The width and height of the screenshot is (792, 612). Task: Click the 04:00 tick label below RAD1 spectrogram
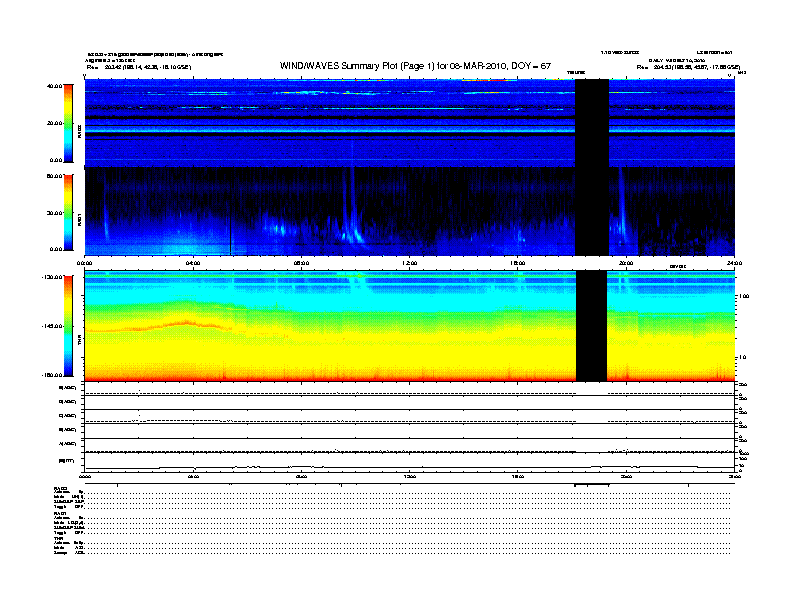tap(193, 263)
